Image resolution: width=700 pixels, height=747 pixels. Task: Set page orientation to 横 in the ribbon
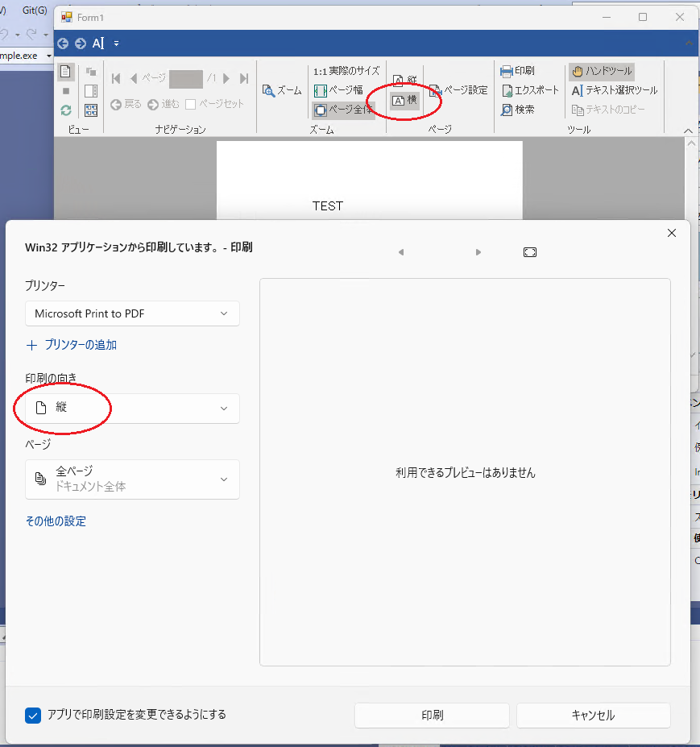click(x=404, y=100)
